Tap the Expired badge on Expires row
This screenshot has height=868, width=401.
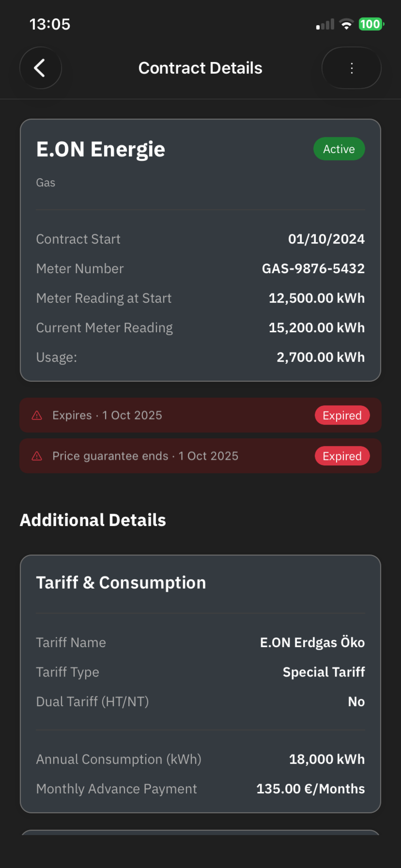342,415
